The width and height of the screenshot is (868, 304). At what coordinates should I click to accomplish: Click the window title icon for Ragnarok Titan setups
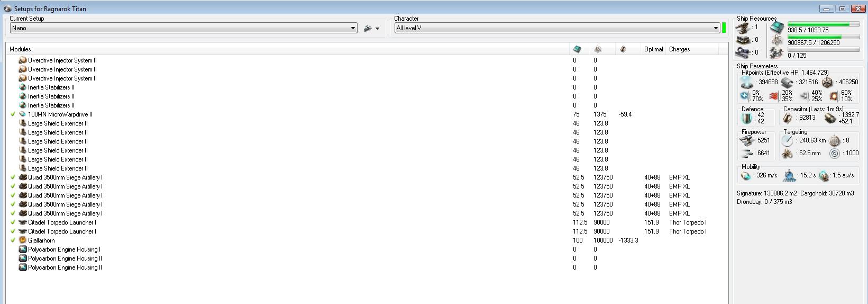8,8
